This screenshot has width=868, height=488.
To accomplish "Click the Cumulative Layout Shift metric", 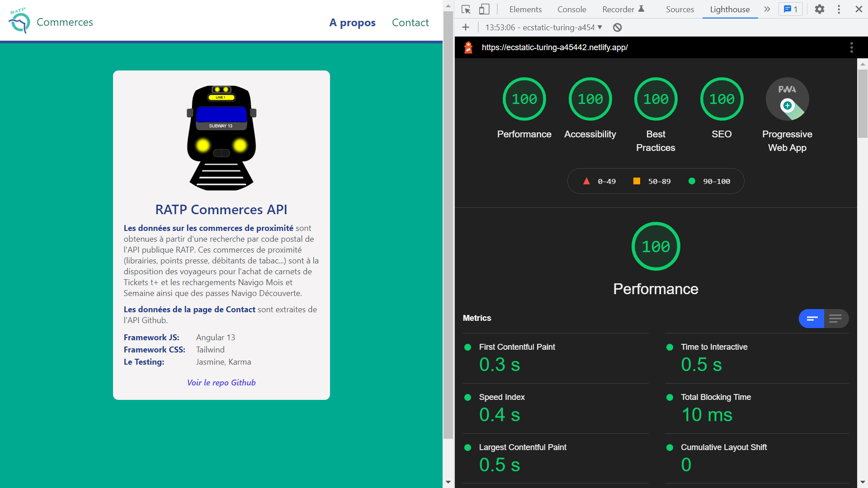I will (757, 459).
